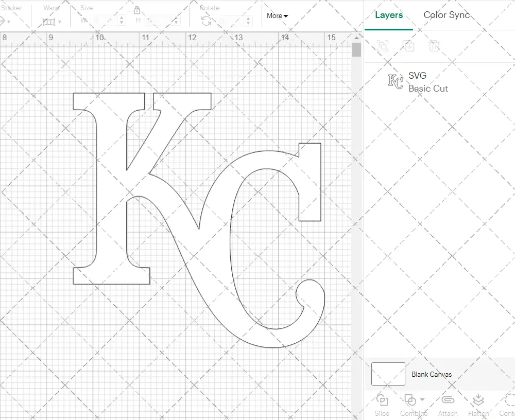Screen dimensions: 515x420
Task: Switch to the Color Sync tab
Action: [447, 15]
